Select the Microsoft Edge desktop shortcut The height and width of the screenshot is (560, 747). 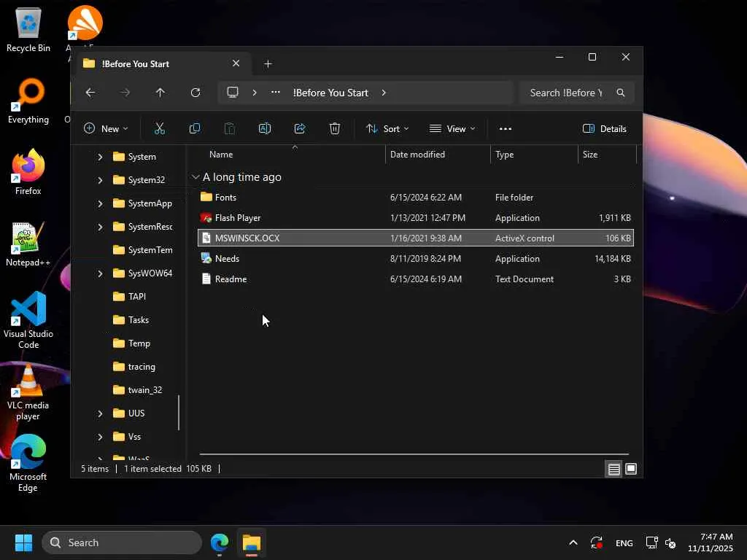tap(28, 463)
